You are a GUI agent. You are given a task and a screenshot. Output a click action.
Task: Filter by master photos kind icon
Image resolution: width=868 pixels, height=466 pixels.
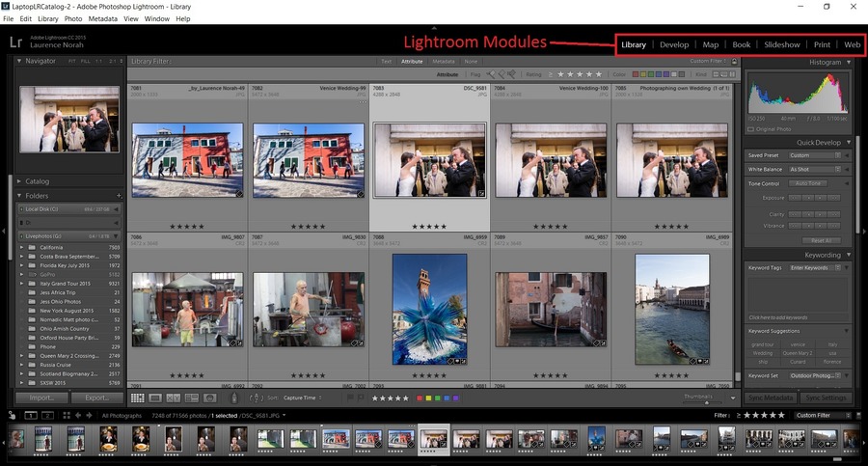point(716,74)
